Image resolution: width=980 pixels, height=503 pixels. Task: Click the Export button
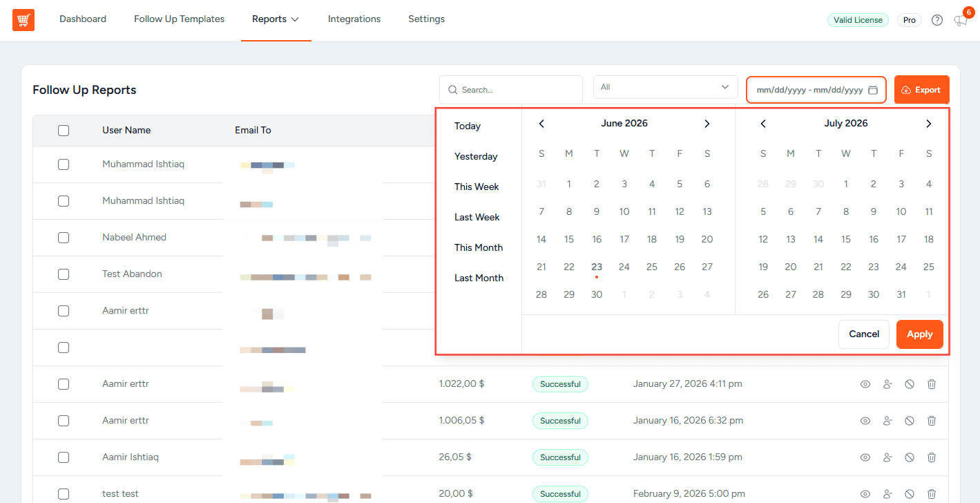[922, 90]
